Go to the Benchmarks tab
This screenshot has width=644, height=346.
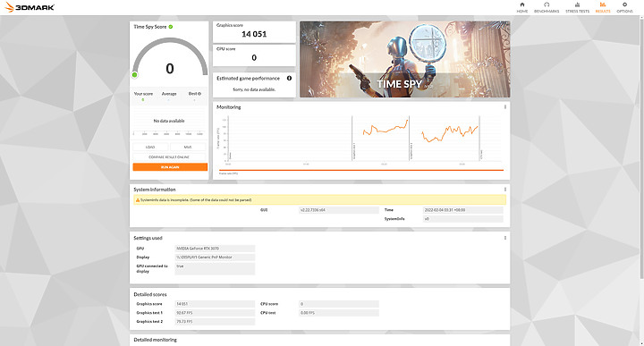[547, 7]
